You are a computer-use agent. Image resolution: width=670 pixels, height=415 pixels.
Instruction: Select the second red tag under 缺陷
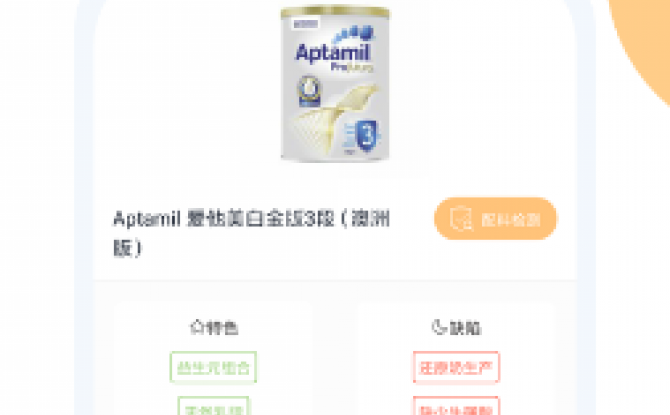[456, 406]
